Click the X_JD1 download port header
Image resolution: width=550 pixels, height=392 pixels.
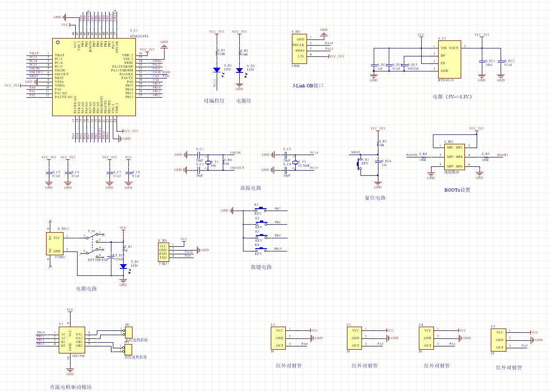[x=163, y=252]
